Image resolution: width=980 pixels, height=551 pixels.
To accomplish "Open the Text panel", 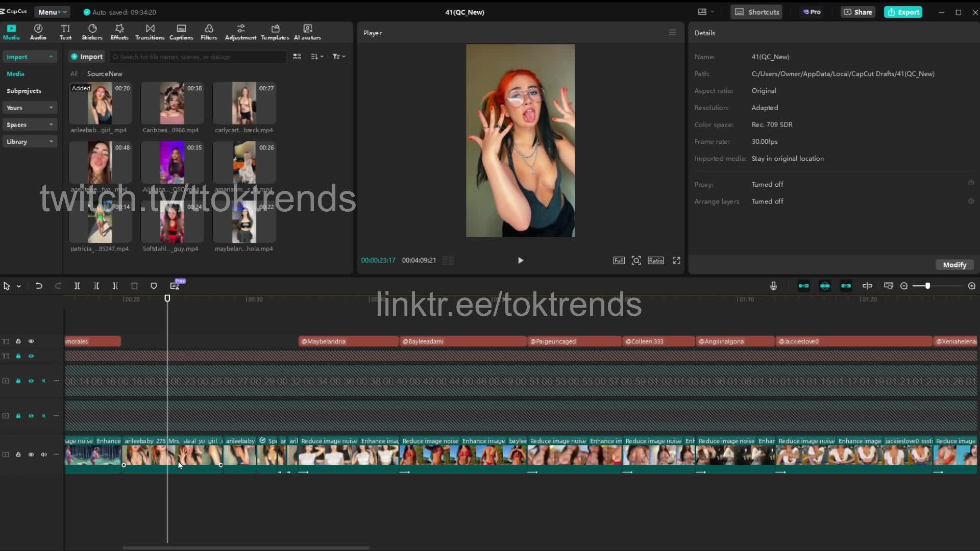I will click(x=65, y=32).
